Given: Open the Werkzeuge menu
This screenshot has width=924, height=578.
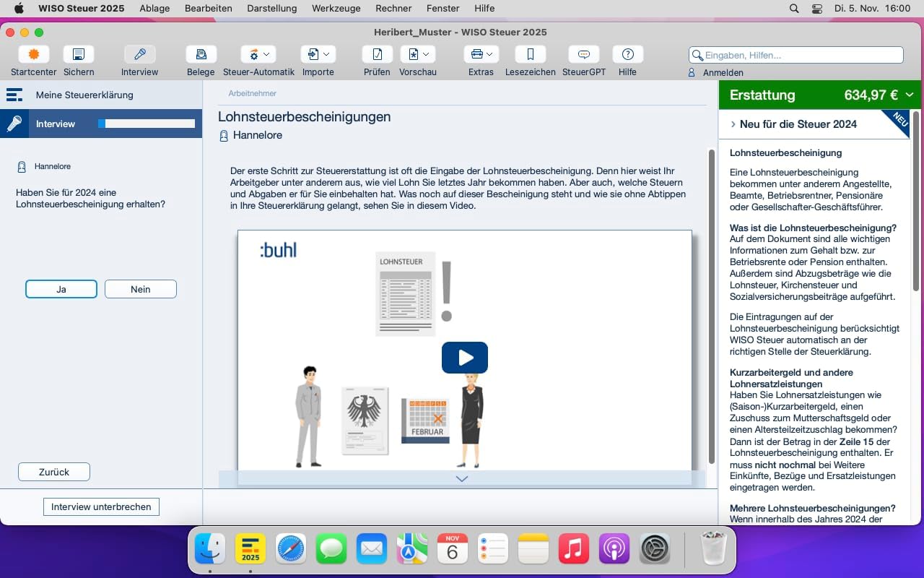Looking at the screenshot, I should [336, 9].
